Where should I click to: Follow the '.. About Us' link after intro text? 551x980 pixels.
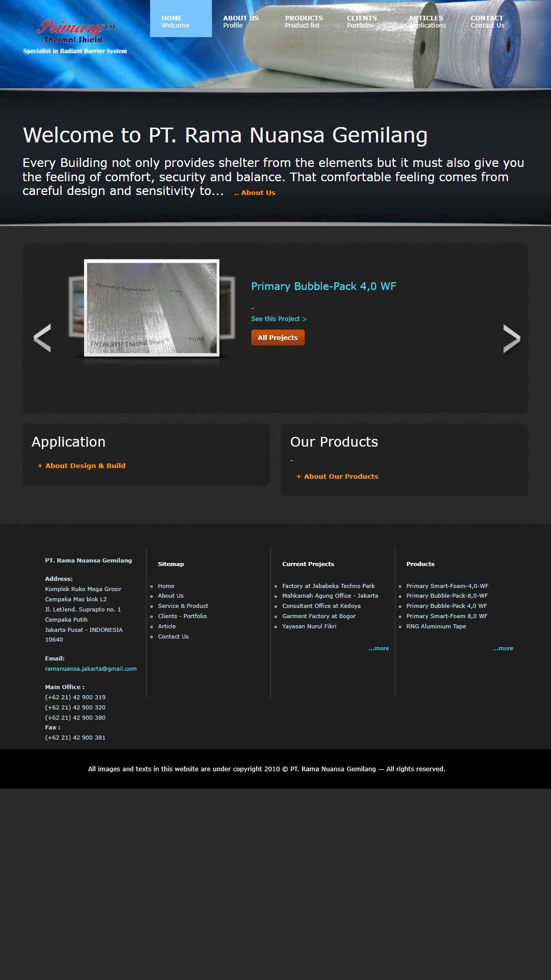coord(255,193)
